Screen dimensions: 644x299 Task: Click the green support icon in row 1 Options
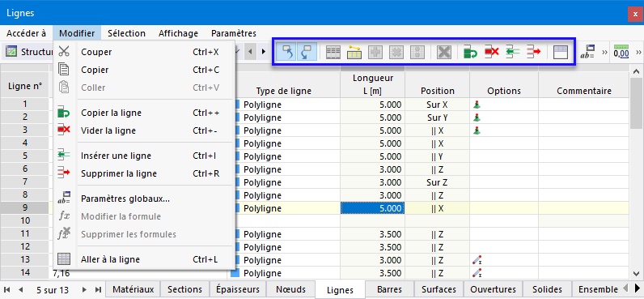(x=477, y=105)
